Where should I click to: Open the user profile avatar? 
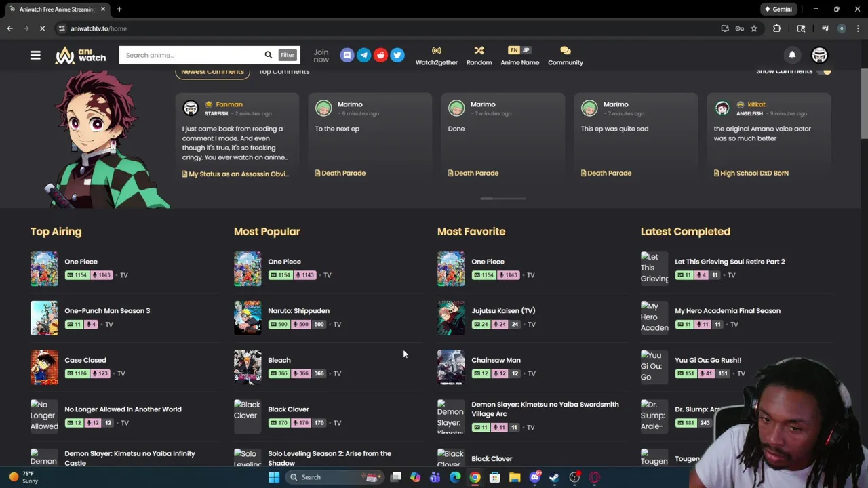[x=820, y=55]
